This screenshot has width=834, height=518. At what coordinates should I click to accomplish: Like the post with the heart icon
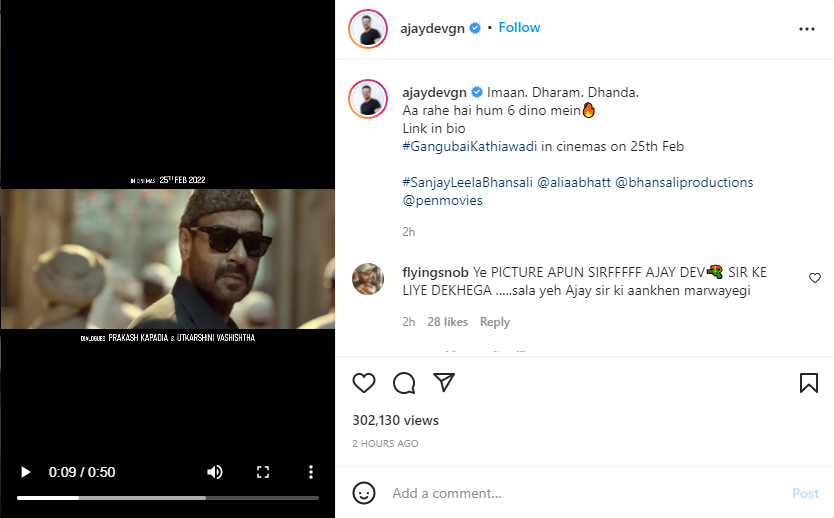(364, 383)
